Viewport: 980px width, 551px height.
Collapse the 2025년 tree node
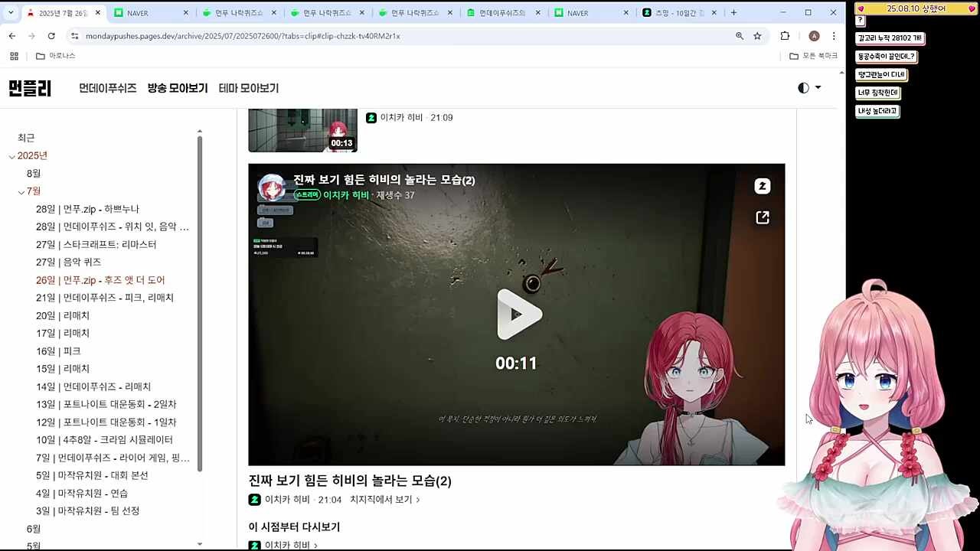click(12, 156)
